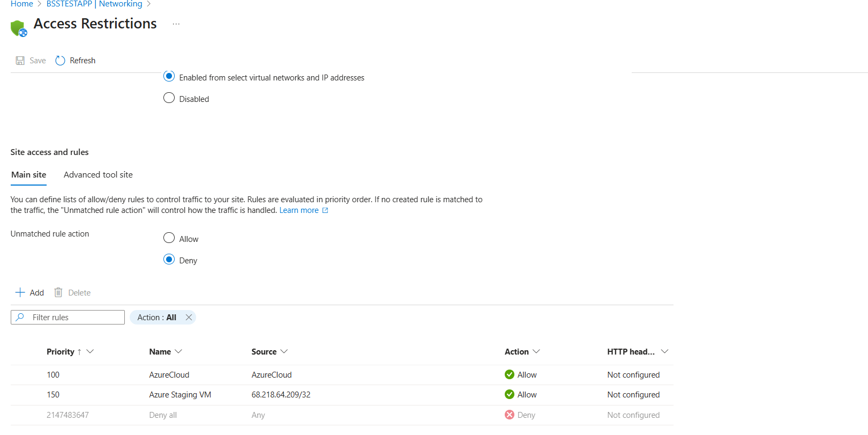Click Deny text in Deny all row
The image size is (868, 435).
tap(526, 415)
